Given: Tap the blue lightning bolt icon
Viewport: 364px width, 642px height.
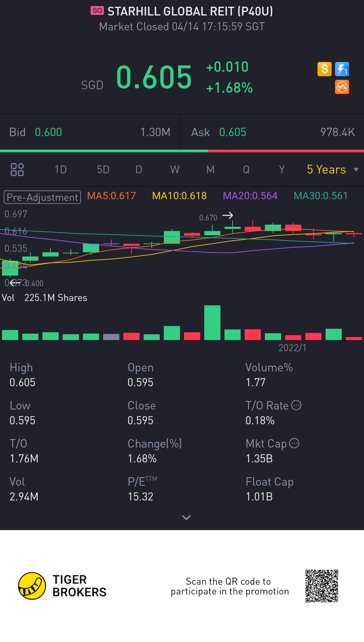Looking at the screenshot, I should (x=342, y=69).
